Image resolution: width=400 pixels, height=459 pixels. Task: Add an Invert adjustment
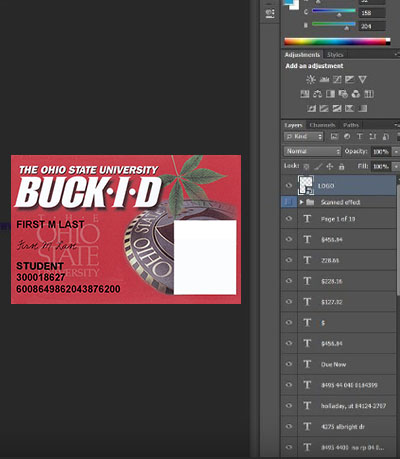coord(311,108)
